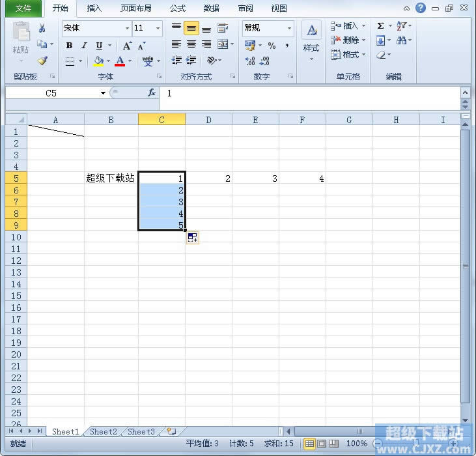This screenshot has height=456, width=476.
Task: Click the zoom slider plus button
Action: pos(453,444)
